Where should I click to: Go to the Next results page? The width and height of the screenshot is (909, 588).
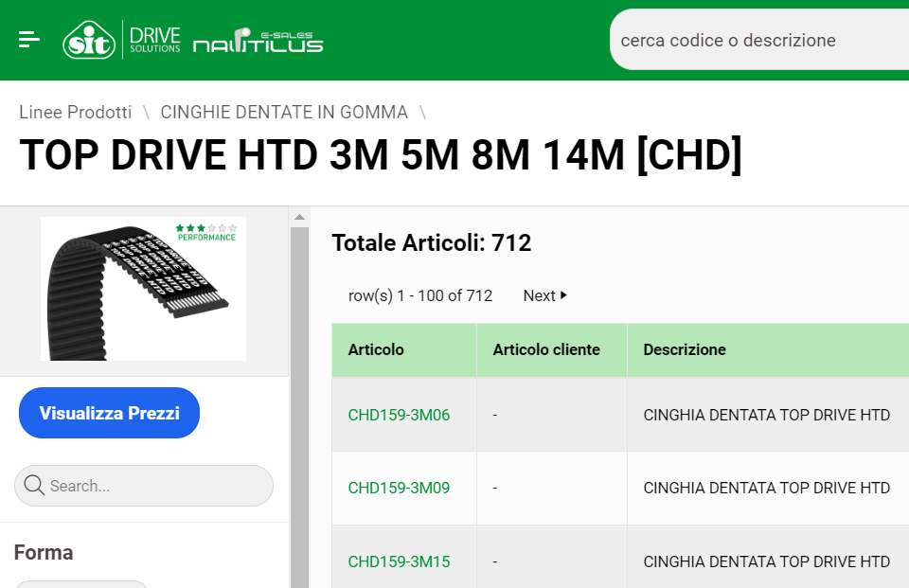tap(540, 295)
